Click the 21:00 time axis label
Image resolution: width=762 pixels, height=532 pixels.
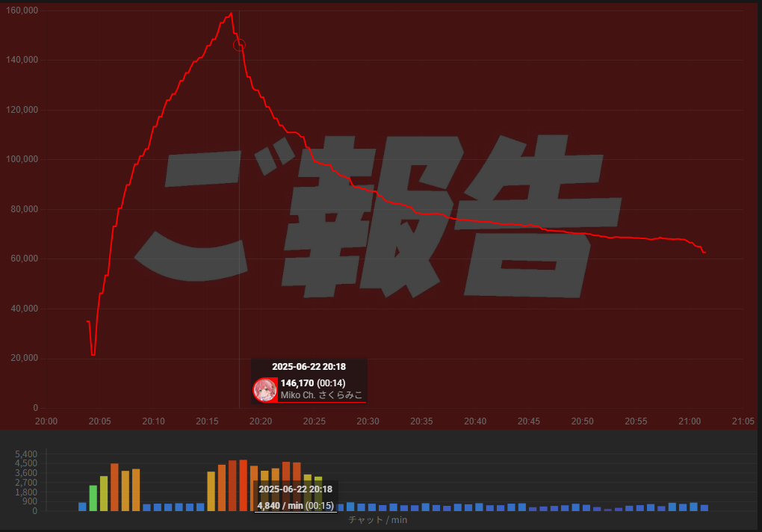690,421
